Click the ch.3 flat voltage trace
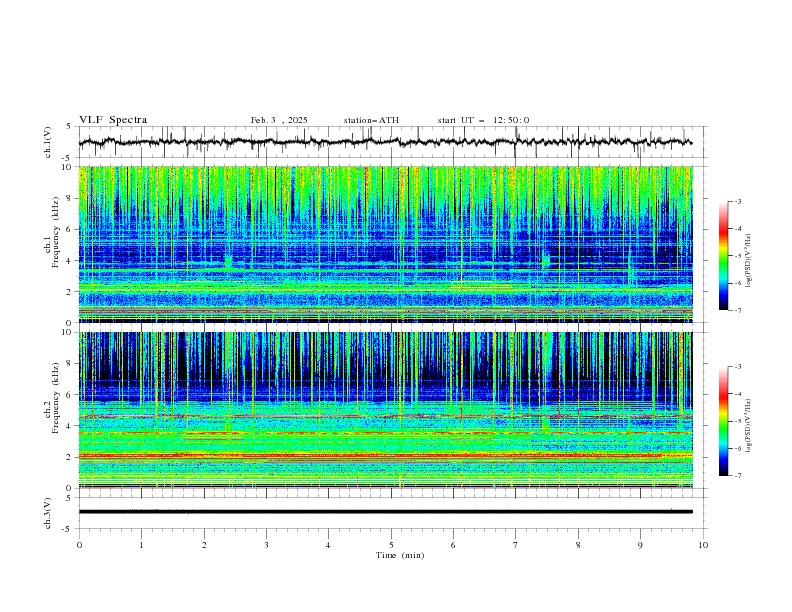The width and height of the screenshot is (792, 612). (x=386, y=512)
